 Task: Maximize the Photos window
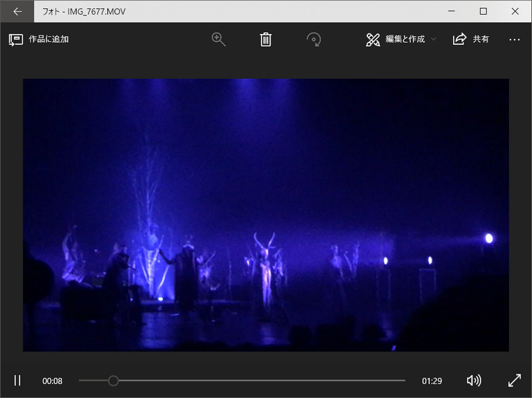point(483,11)
